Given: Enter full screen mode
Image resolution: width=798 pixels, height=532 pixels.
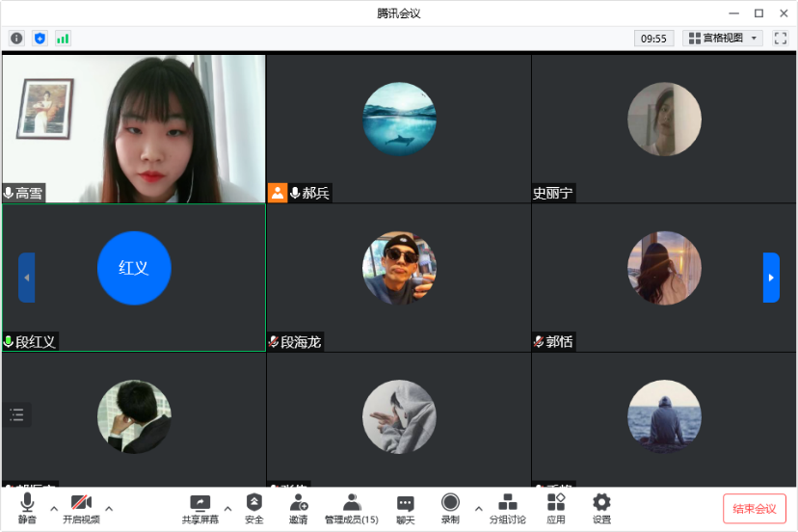Looking at the screenshot, I should (x=781, y=39).
